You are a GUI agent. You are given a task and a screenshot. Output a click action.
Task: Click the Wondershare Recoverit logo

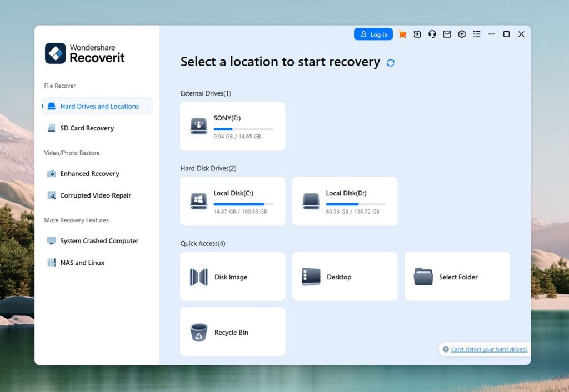coord(84,53)
